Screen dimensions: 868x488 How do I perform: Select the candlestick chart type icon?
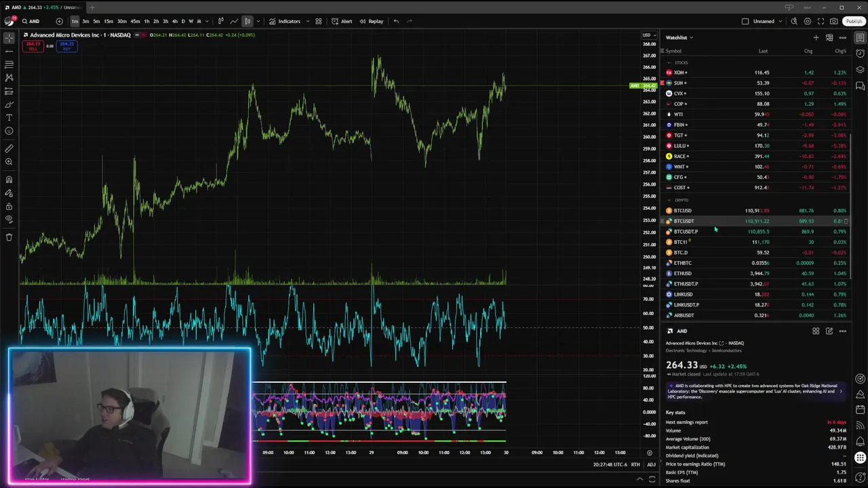pyautogui.click(x=220, y=21)
